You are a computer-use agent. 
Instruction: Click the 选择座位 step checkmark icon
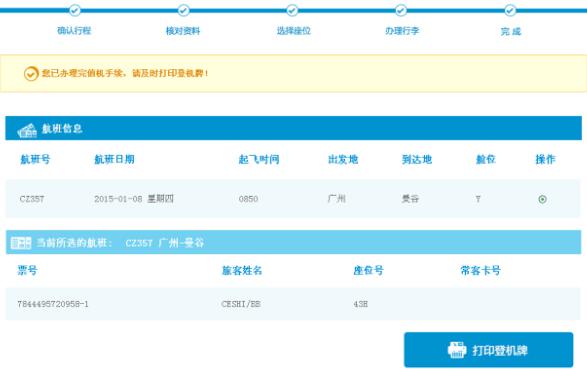pos(292,10)
